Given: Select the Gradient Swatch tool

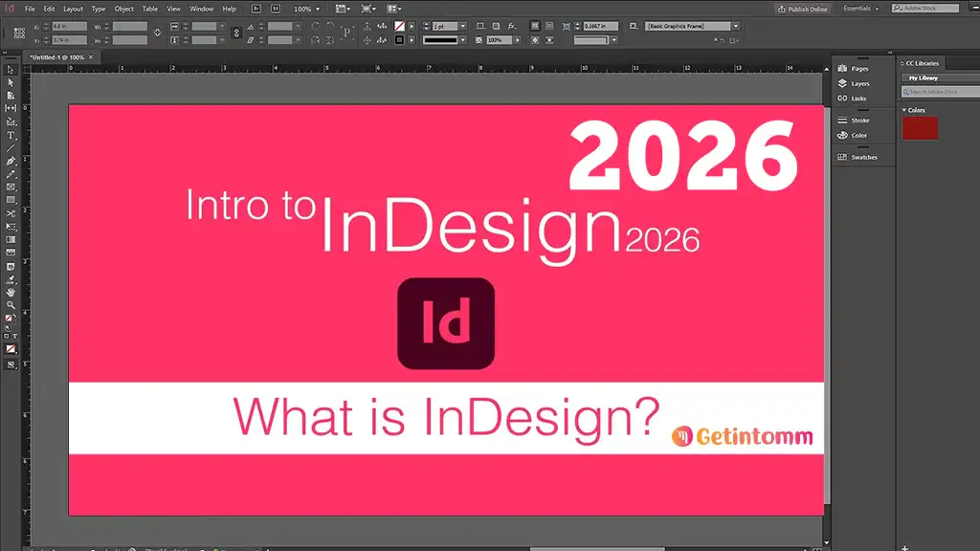Looking at the screenshot, I should (11, 240).
